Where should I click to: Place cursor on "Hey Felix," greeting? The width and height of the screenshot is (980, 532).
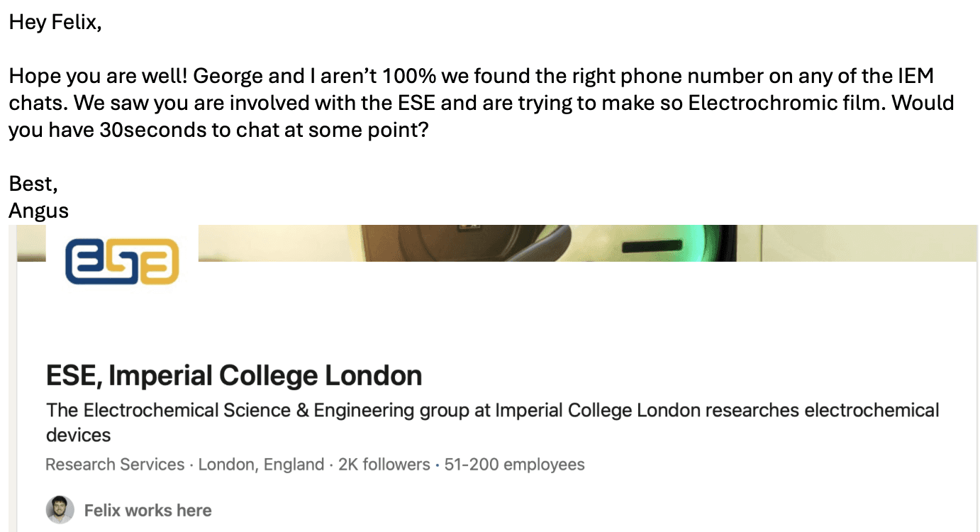tap(55, 22)
